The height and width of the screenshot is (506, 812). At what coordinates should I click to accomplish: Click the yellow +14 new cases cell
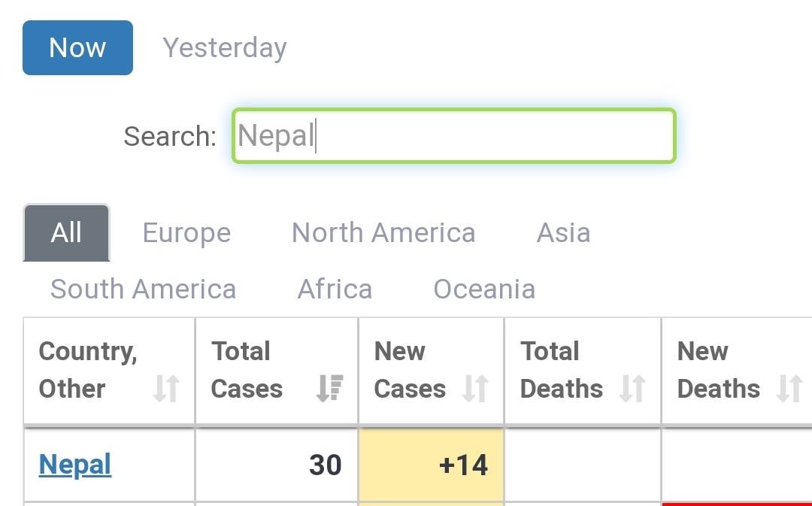tap(431, 465)
